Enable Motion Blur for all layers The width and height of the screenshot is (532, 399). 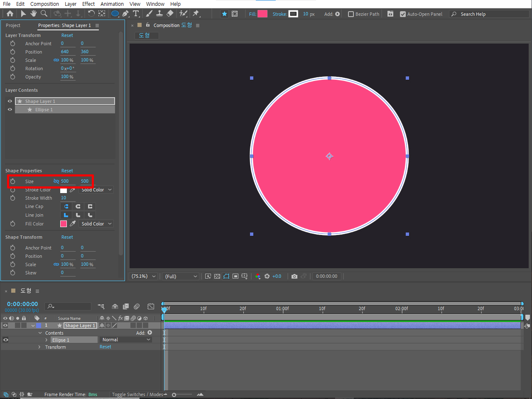[x=137, y=306]
